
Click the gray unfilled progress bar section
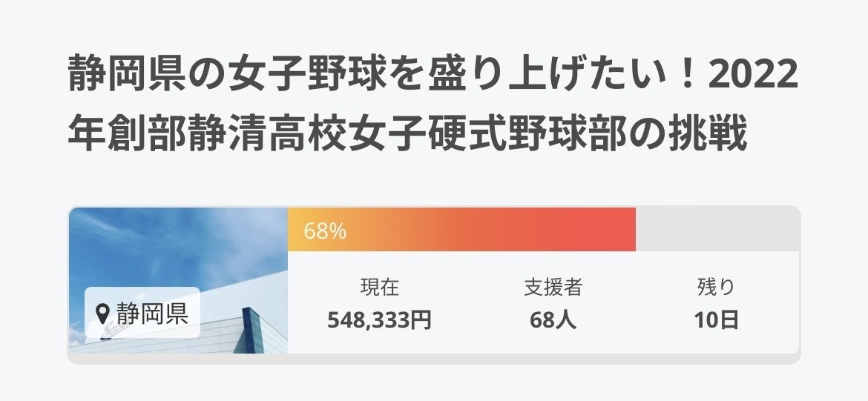(717, 230)
